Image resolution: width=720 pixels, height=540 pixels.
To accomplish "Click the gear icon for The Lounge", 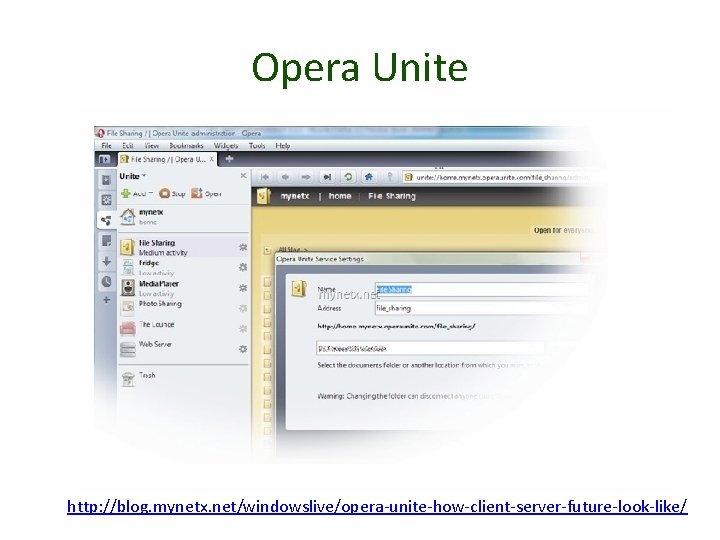I will pos(243,329).
